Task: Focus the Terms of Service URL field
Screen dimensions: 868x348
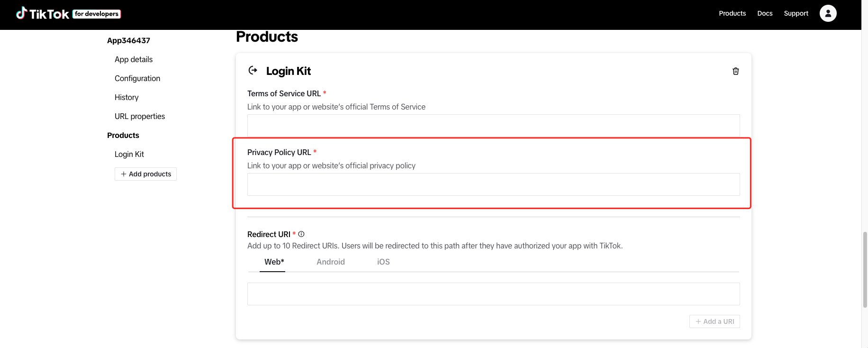Action: [493, 126]
